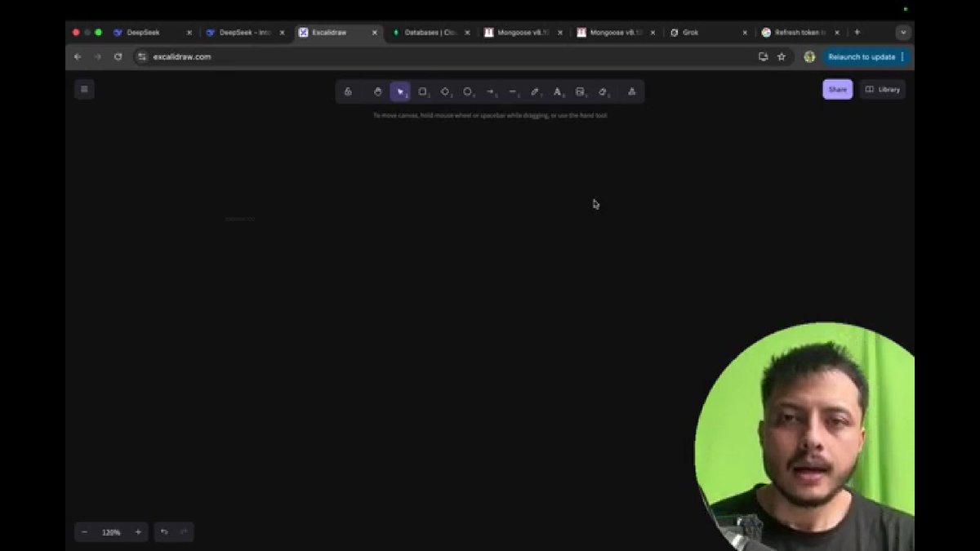The image size is (980, 551).
Task: Select the Arrow drawing tool
Action: (491, 91)
